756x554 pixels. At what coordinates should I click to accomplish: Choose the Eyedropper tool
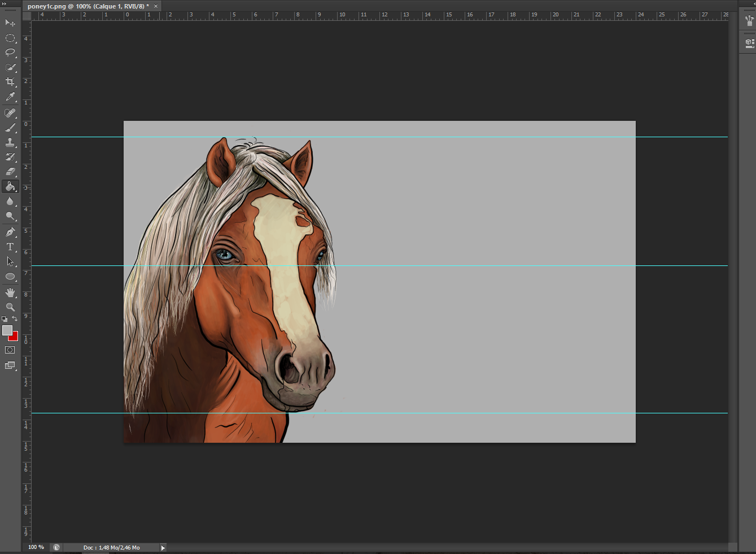point(10,97)
